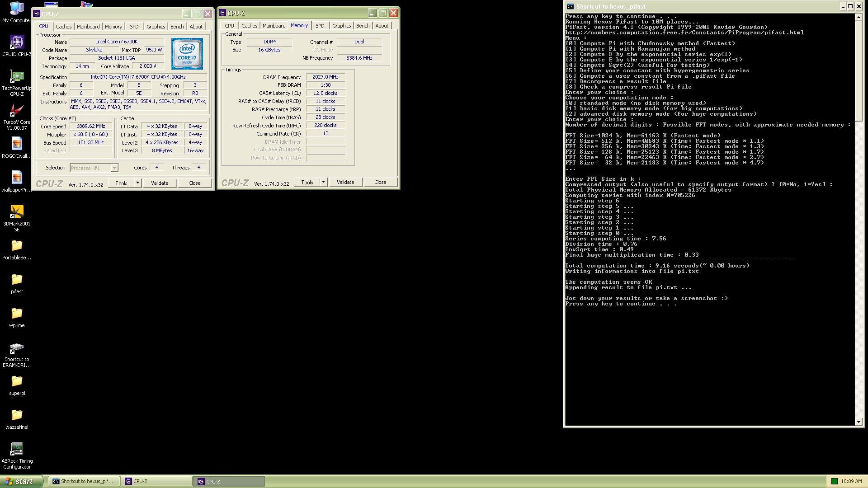This screenshot has height=488, width=868.
Task: Click the Bus Speed value 101.32 MHz
Action: click(91, 143)
